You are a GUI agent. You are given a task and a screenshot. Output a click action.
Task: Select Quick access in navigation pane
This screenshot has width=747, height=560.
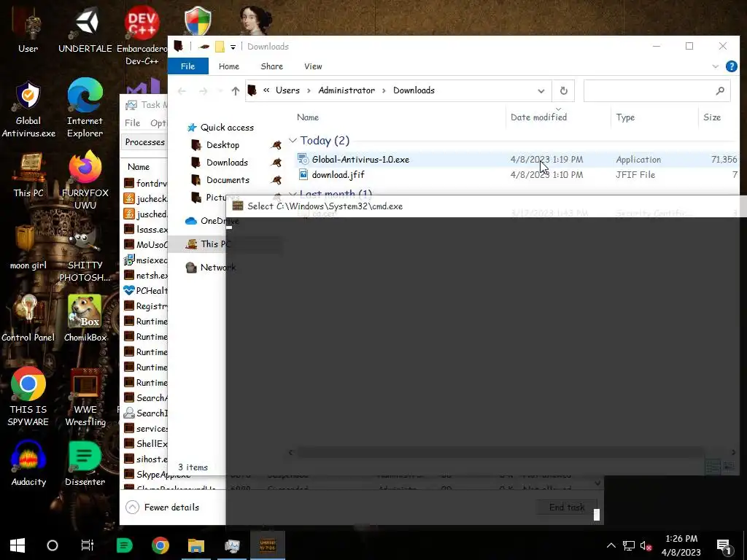227,127
